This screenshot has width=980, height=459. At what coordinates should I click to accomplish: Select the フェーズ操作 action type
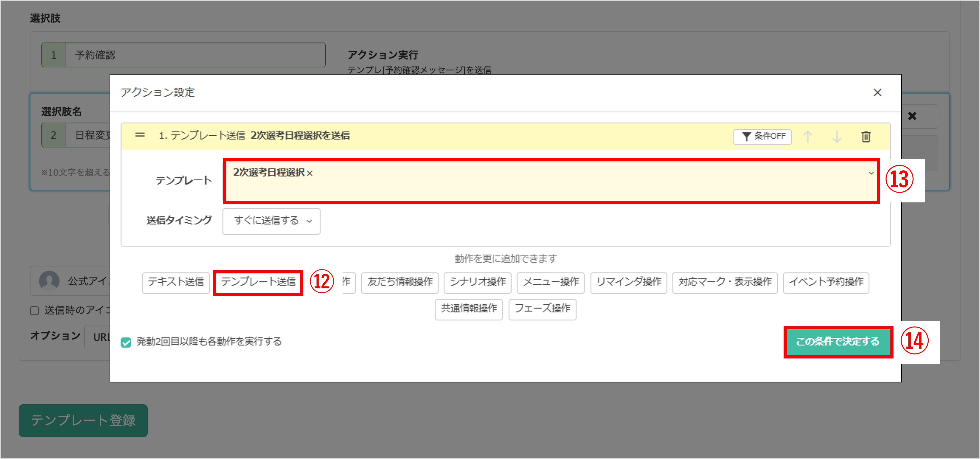[542, 309]
